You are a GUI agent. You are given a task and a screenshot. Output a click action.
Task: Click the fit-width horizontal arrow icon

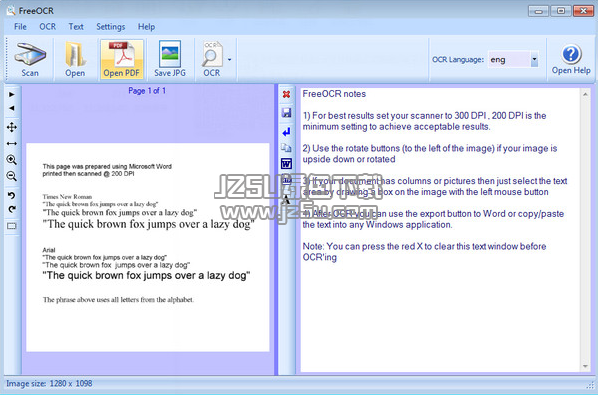12,143
